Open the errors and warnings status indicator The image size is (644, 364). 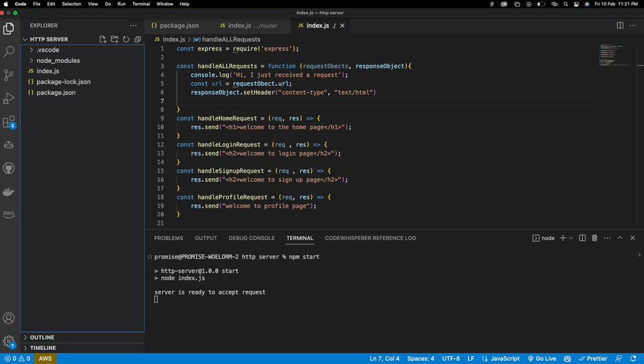17,359
